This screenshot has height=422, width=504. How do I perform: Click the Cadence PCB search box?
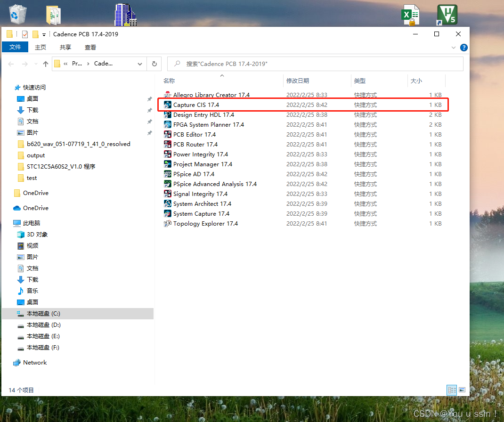[x=315, y=64]
